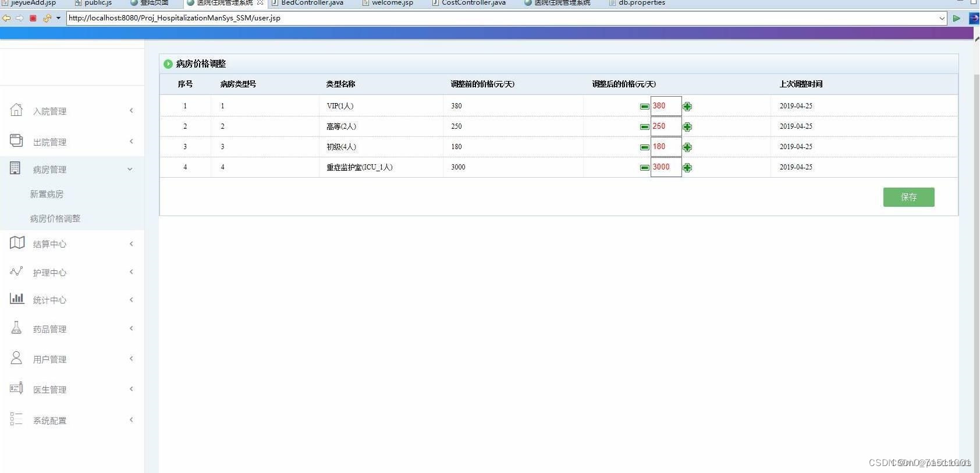Increase the 初级(4人) price with the plus icon
The width and height of the screenshot is (980, 473).
[687, 147]
